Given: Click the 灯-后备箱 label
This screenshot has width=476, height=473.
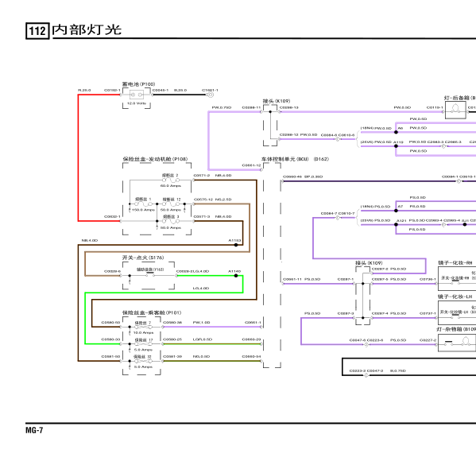Looking at the screenshot, I should pos(457,98).
